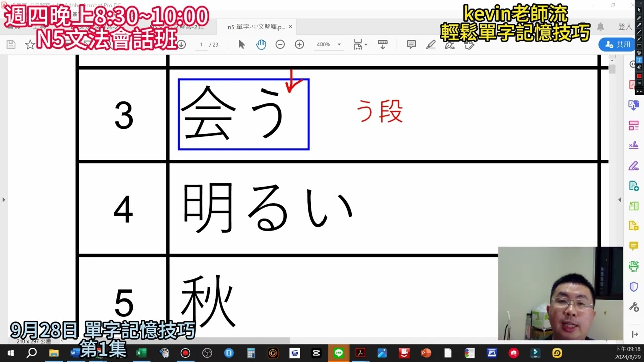644x362 pixels.
Task: Open the calculator taskbar icon
Action: (251, 353)
